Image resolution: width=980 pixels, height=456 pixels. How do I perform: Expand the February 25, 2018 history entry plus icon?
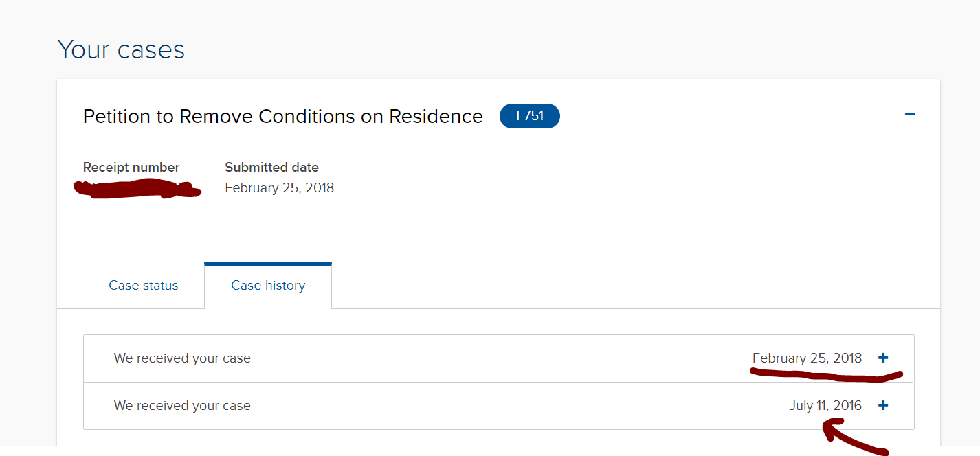click(x=883, y=358)
